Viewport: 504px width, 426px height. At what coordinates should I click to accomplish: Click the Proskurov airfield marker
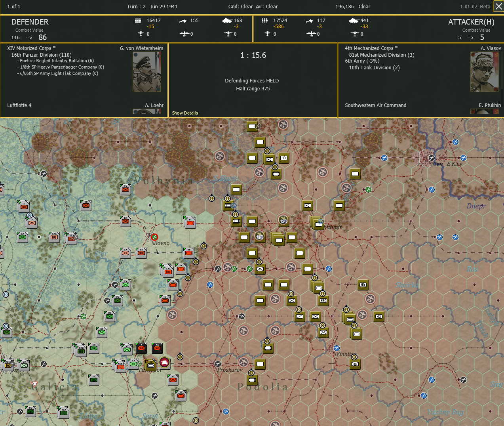point(218,364)
